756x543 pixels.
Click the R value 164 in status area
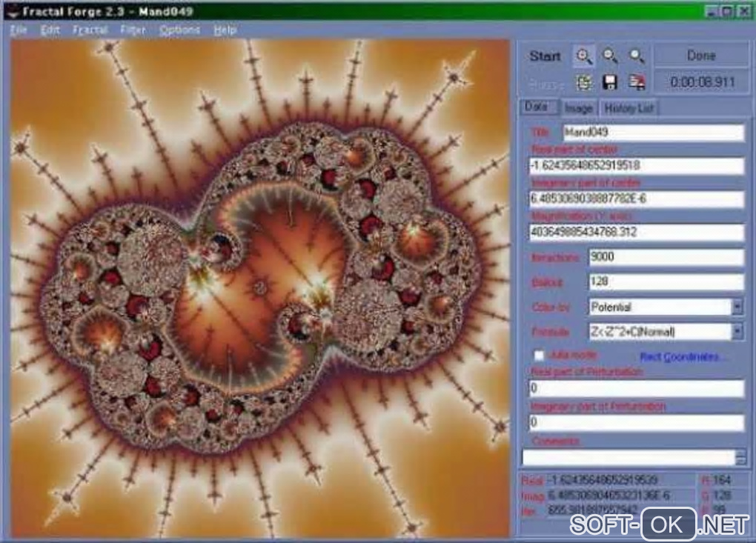click(721, 480)
